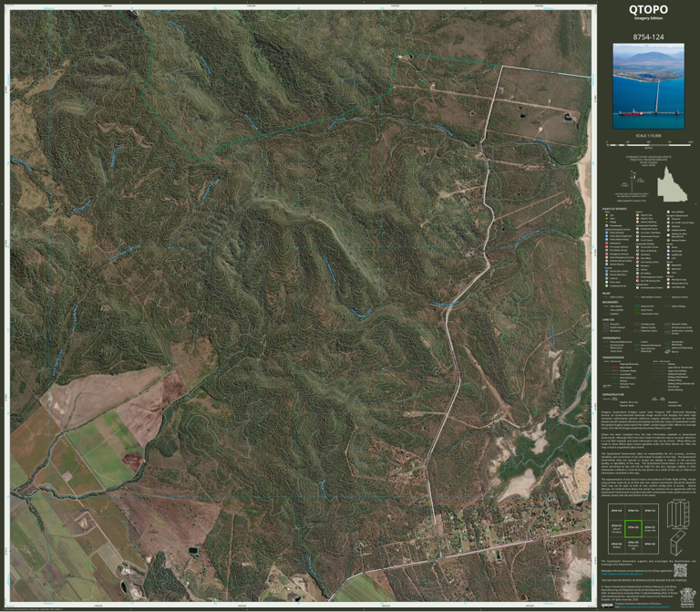
Task: Select the map sheet number 8754-124
Action: pyautogui.click(x=648, y=37)
